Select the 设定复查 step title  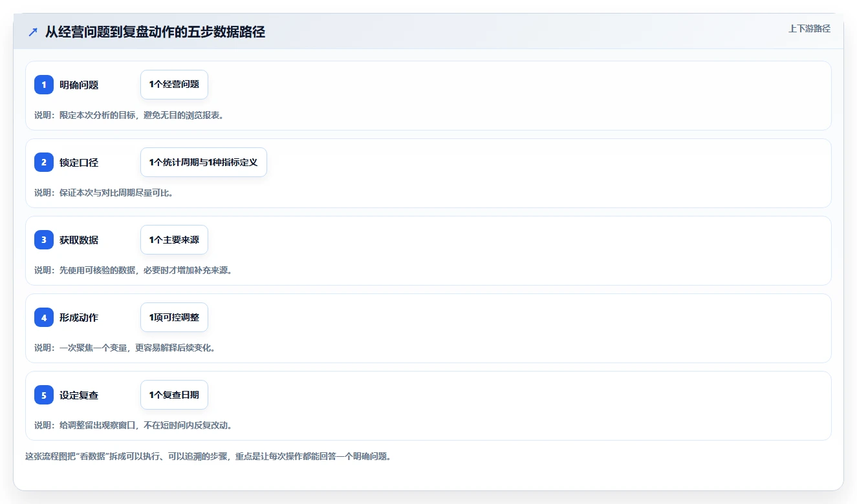79,395
